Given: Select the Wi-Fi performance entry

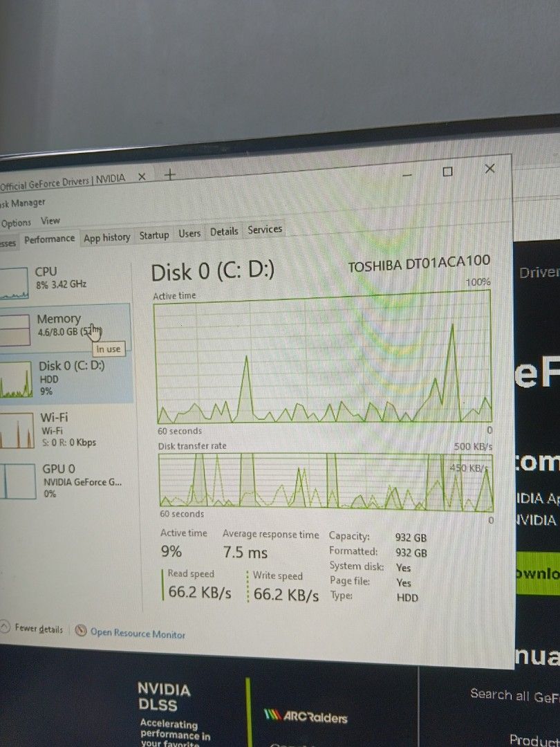Looking at the screenshot, I should coord(66,430).
